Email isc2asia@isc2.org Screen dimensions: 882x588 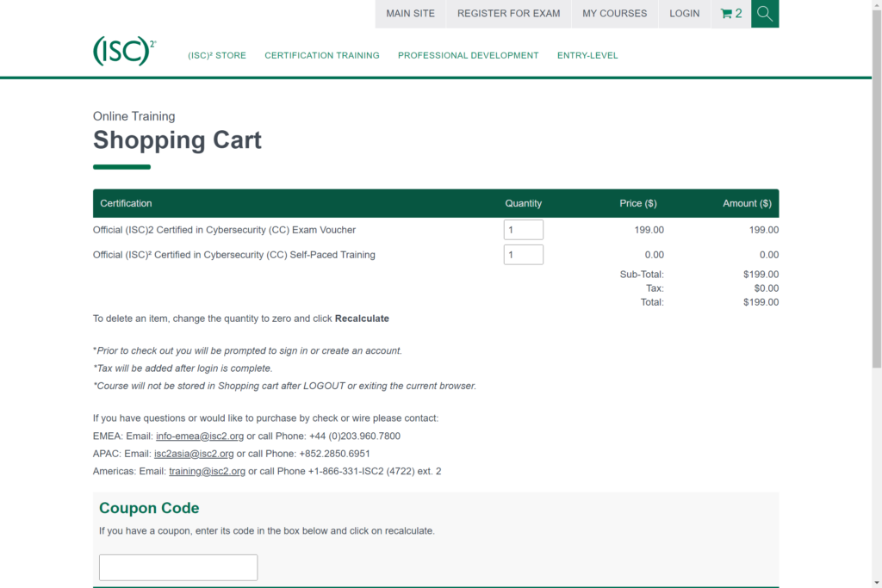(x=194, y=454)
